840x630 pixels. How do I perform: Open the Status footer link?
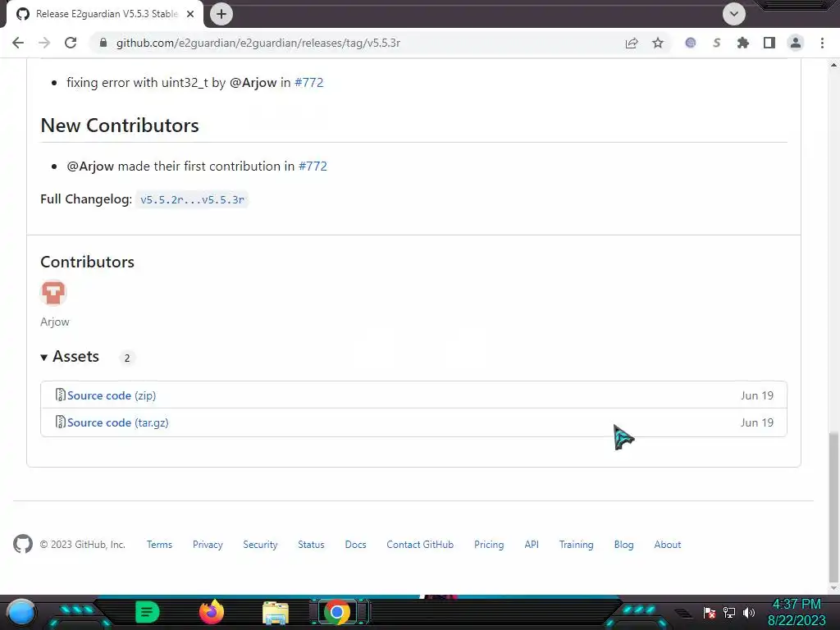[311, 545]
